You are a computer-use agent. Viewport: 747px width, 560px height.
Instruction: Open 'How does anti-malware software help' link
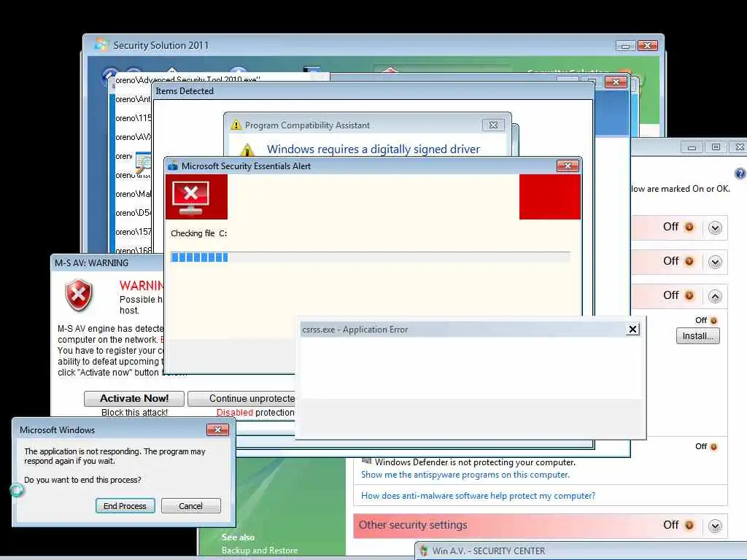tap(478, 496)
